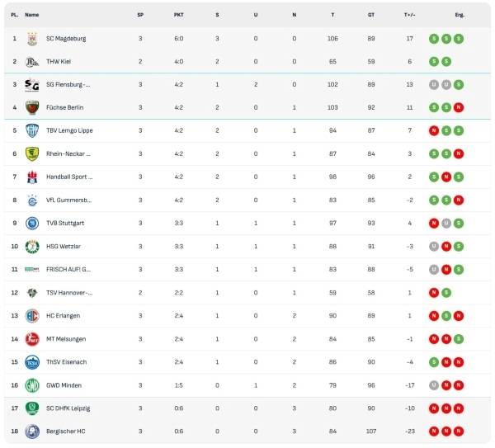Select SG Flensburg's first grey U badge
This screenshot has height=448, width=495.
(434, 85)
